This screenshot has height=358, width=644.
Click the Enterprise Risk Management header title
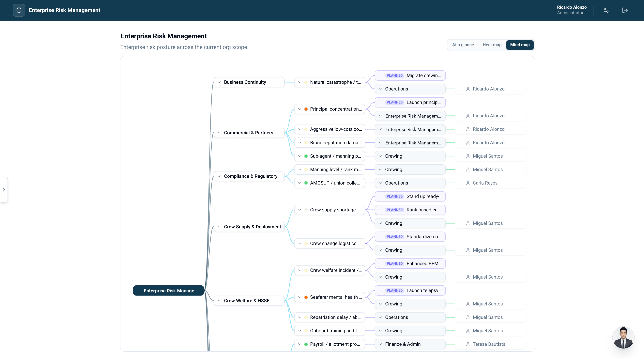[x=65, y=10]
